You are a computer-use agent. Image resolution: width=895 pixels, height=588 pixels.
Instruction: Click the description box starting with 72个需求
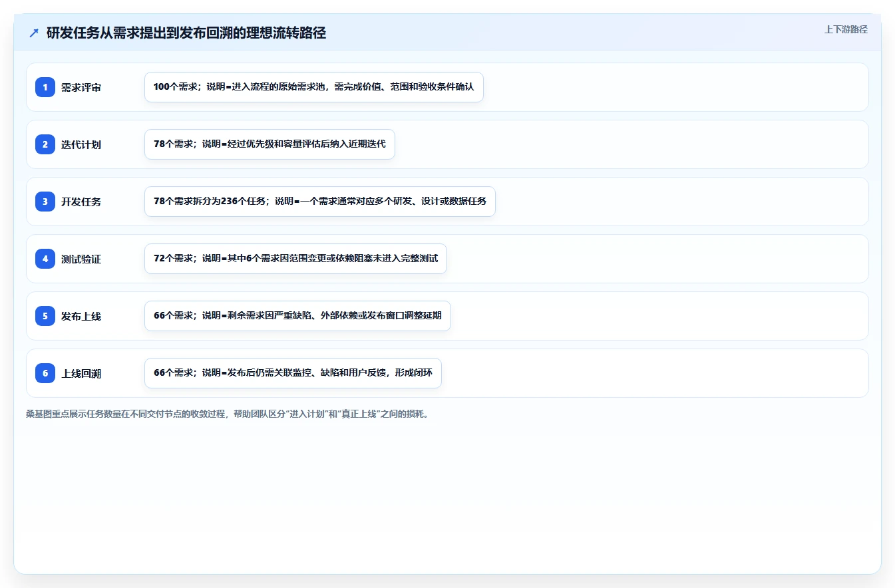point(295,259)
